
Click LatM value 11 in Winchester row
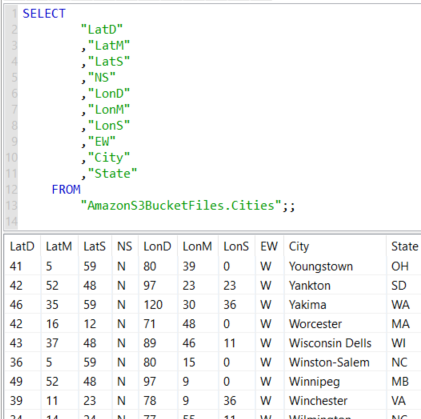pyautogui.click(x=52, y=401)
